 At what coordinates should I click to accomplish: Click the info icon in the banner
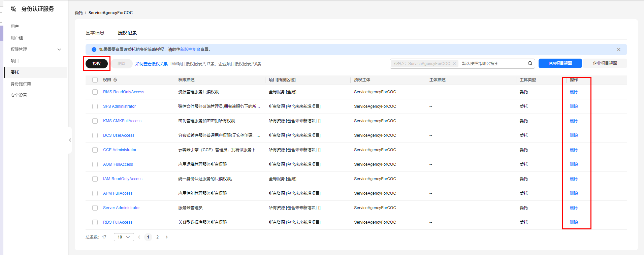94,50
